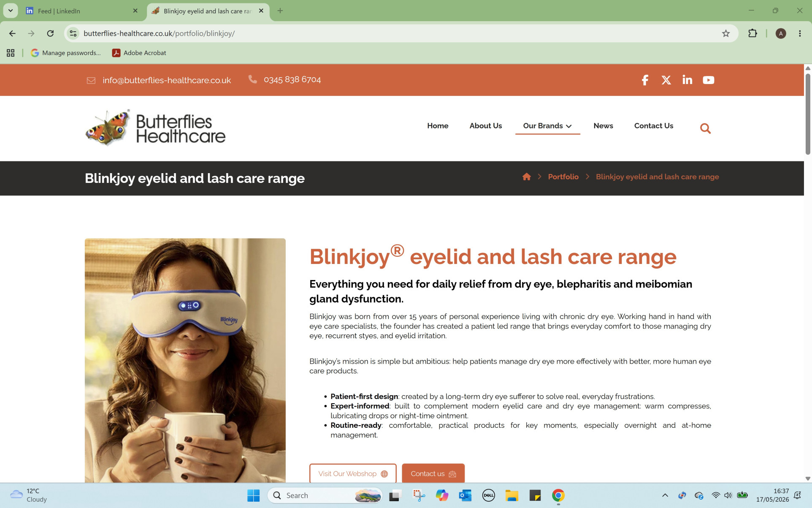The width and height of the screenshot is (812, 508).
Task: Click the Portfolio breadcrumb link
Action: (563, 177)
